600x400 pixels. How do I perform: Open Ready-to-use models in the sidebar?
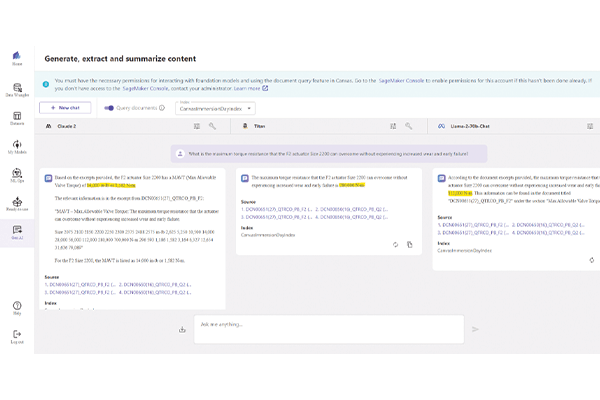pyautogui.click(x=17, y=204)
